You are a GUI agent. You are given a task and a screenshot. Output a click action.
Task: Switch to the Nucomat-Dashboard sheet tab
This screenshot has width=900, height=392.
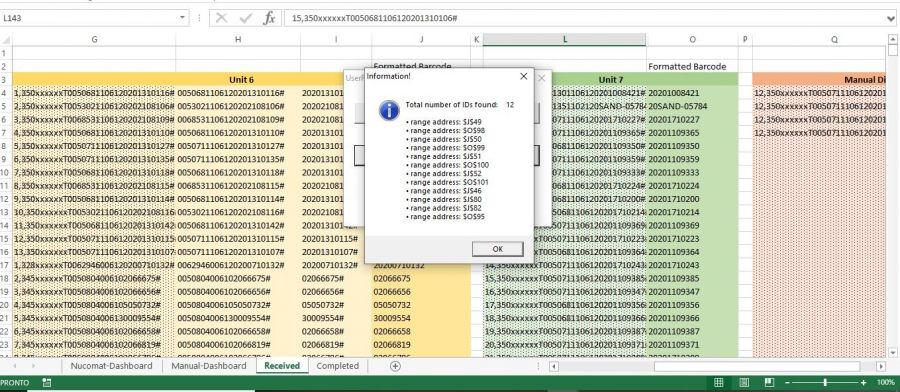click(111, 366)
